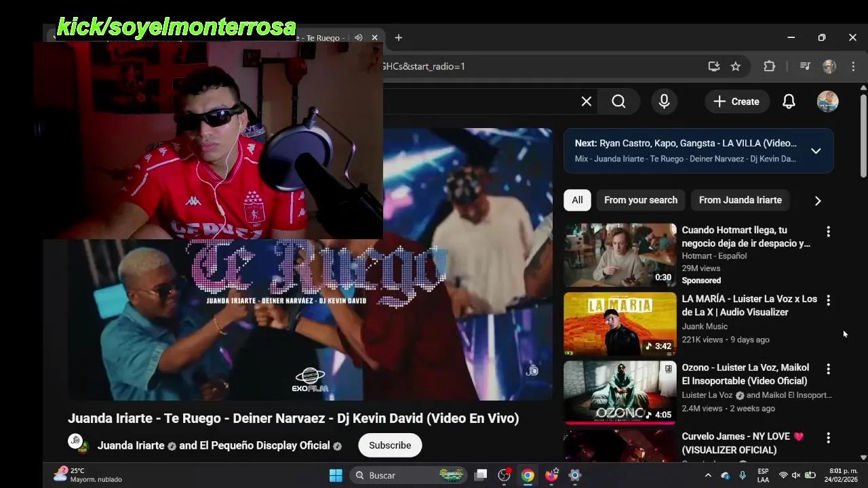868x488 pixels.
Task: Click the OneDrive cloud tray icon
Action: point(726,475)
